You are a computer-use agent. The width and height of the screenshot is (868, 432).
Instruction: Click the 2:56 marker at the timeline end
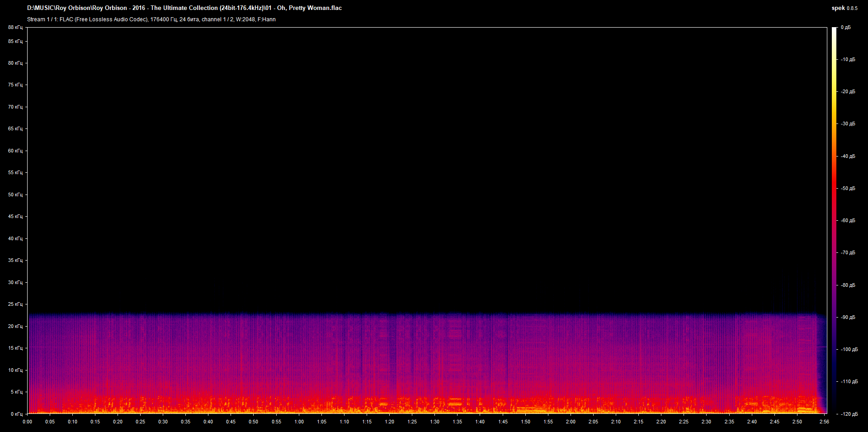[x=825, y=421]
